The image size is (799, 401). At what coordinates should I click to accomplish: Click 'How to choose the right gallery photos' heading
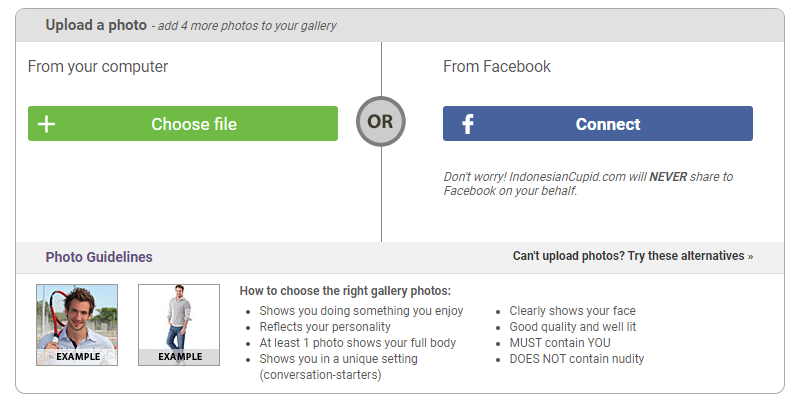tap(345, 291)
